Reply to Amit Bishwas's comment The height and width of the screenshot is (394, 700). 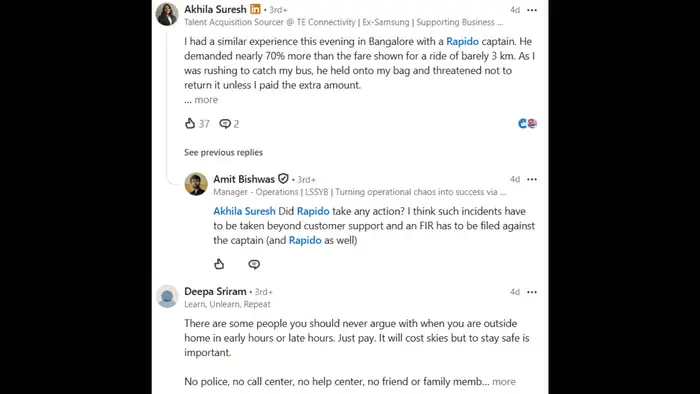(x=254, y=264)
